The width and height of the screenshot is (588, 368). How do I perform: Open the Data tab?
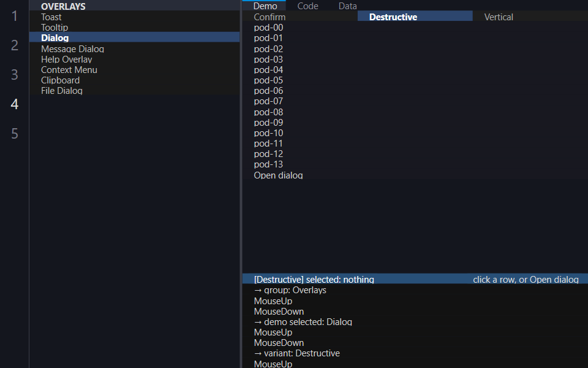tap(348, 6)
